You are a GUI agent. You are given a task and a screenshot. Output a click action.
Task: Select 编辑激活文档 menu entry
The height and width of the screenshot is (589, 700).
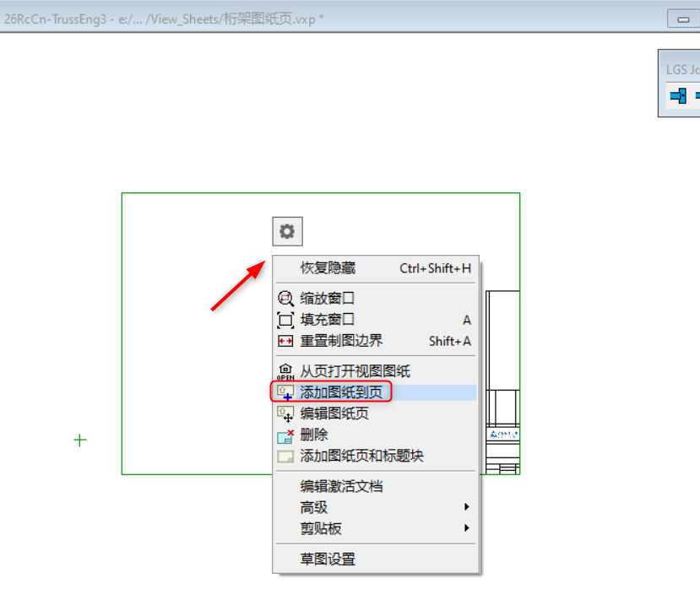click(x=376, y=486)
